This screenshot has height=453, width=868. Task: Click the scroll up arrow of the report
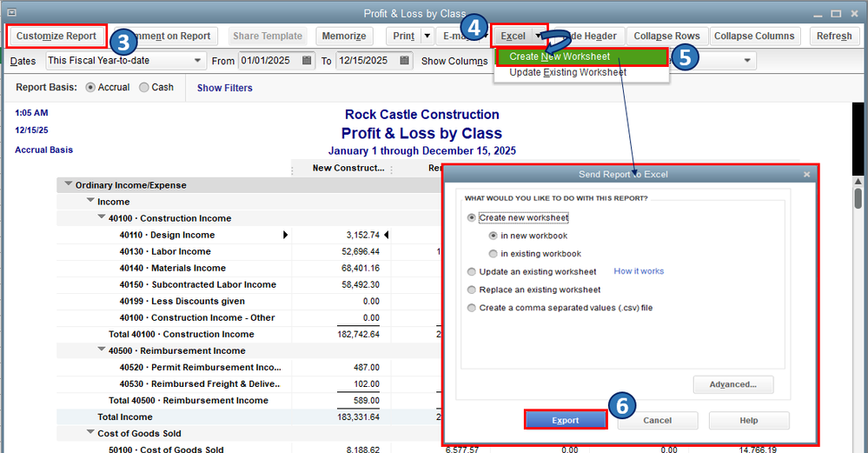coord(858,181)
